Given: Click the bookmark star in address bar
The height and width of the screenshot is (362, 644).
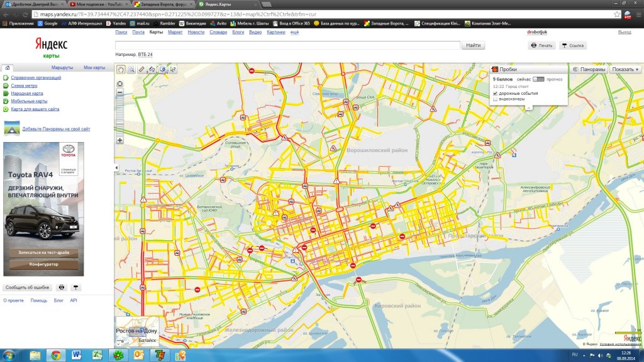Looking at the screenshot, I should [x=616, y=14].
